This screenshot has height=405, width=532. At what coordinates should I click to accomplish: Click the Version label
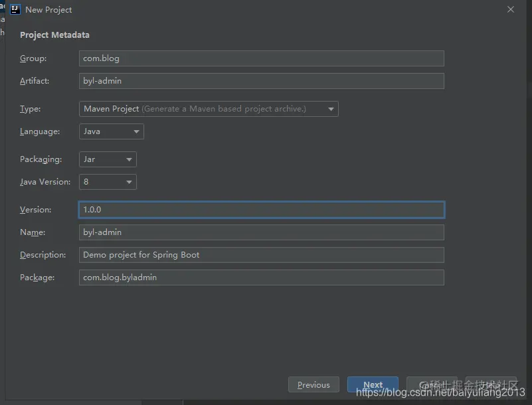click(x=36, y=210)
